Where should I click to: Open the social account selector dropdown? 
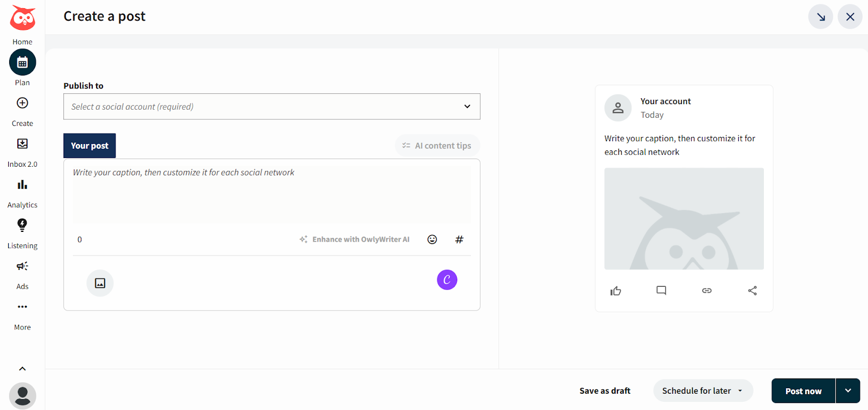[x=272, y=106]
